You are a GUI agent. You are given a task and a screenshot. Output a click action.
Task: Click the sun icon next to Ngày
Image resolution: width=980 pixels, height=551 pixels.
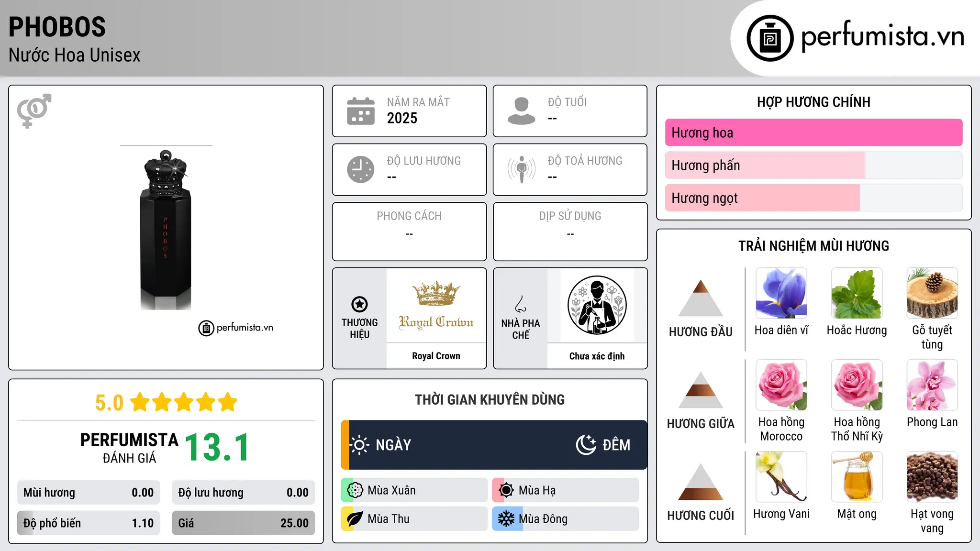359,445
